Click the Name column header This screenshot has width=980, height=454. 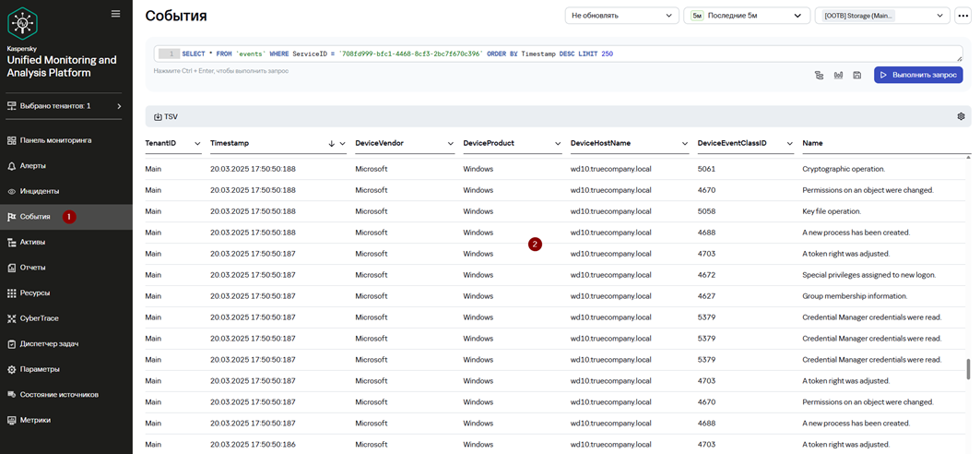click(x=812, y=143)
